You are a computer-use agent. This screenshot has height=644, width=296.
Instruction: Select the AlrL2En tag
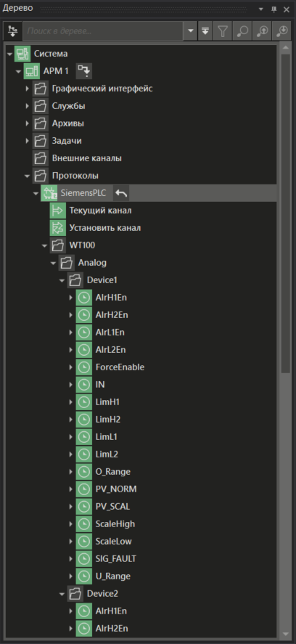110,349
